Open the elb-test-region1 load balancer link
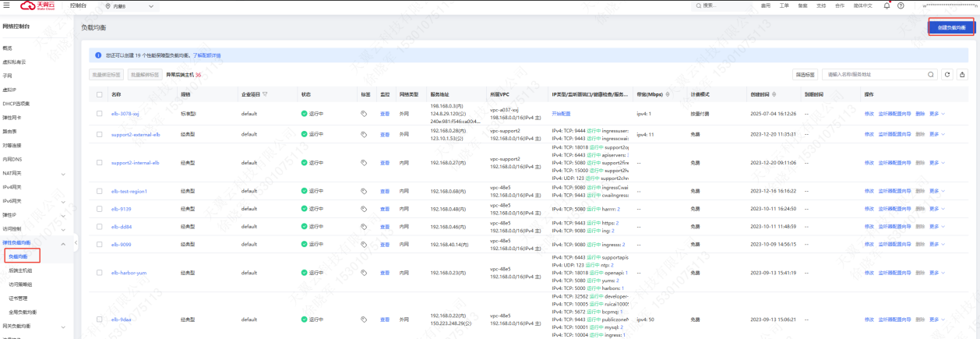The width and height of the screenshot is (980, 339). pyautogui.click(x=129, y=191)
